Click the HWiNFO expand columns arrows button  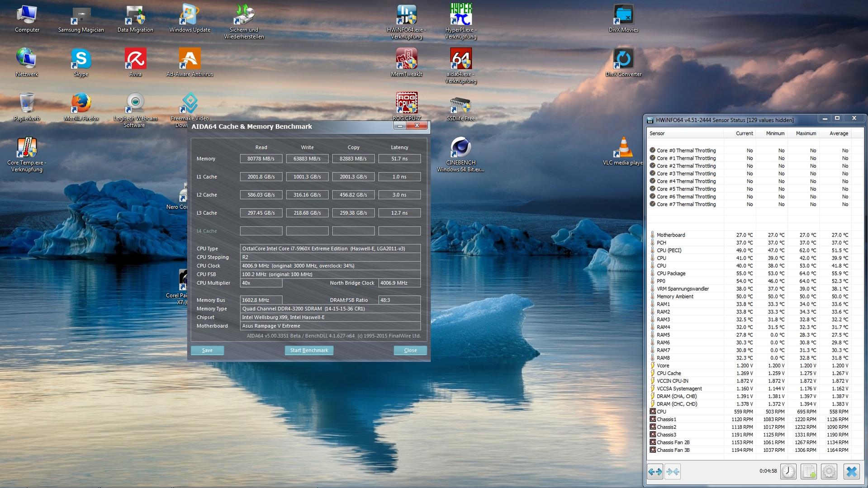coord(655,472)
